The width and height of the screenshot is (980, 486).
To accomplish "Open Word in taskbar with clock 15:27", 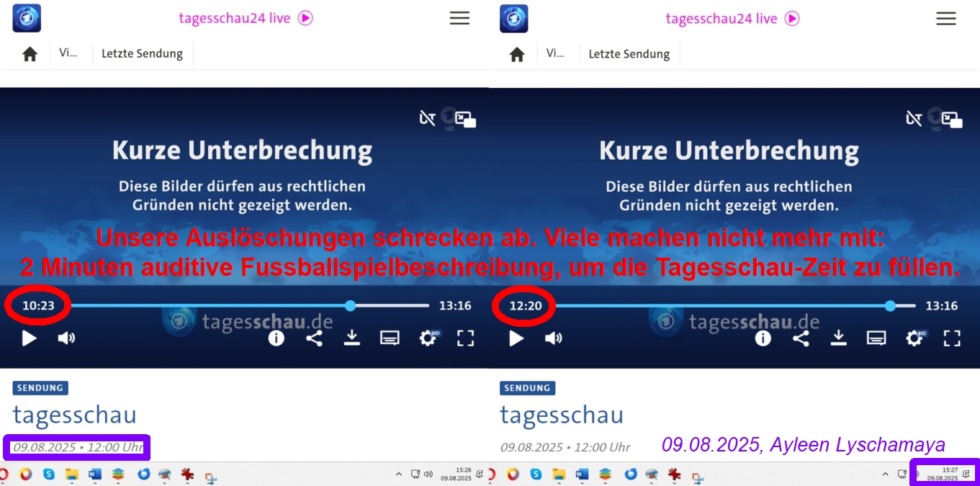I will click(582, 474).
